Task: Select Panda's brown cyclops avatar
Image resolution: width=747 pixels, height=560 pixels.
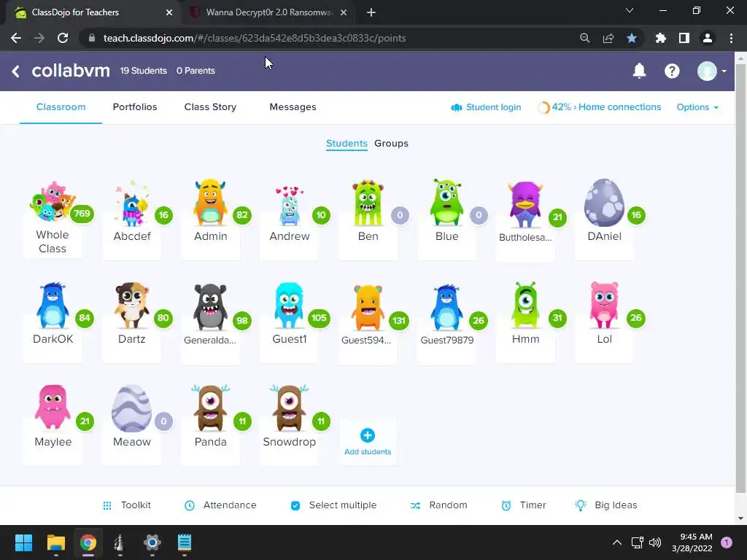Action: click(210, 408)
